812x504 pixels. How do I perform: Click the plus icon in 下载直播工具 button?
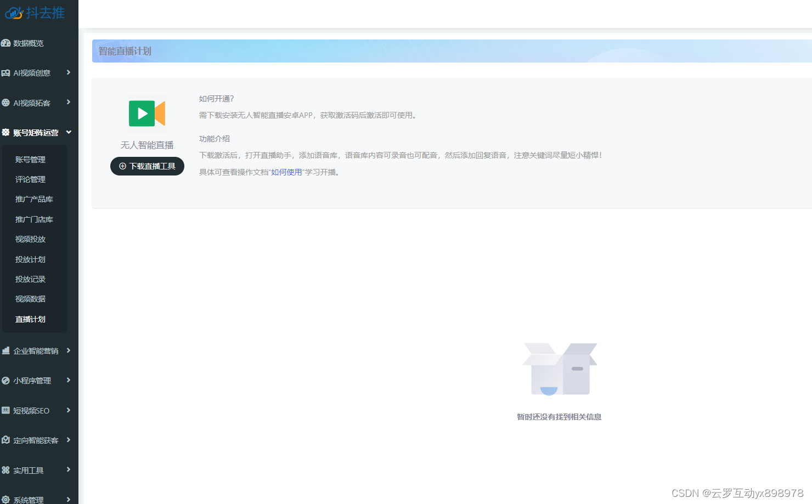click(x=122, y=166)
